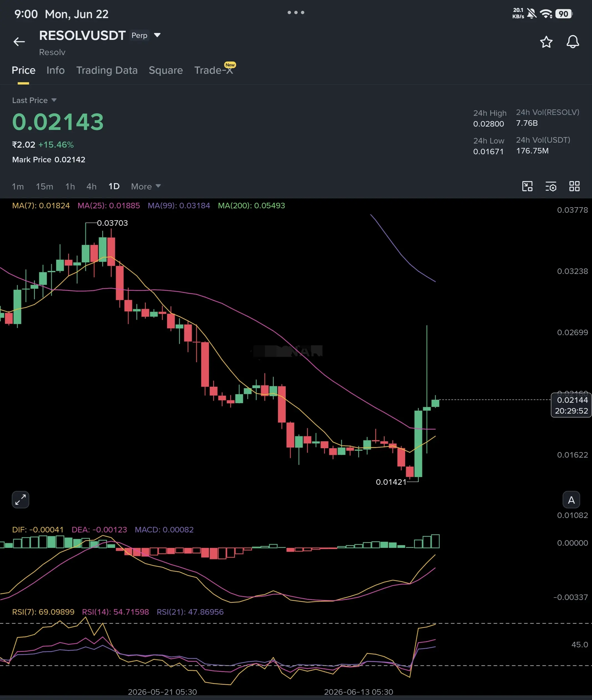Tap the 24h Vol(RESOLV) 7.76B value
The height and width of the screenshot is (700, 592).
527,123
